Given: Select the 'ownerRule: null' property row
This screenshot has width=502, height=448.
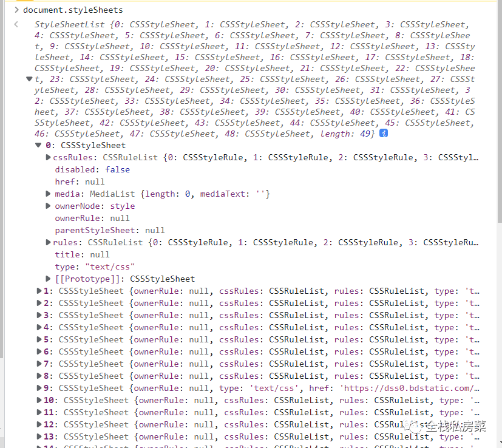Looking at the screenshot, I should 92,219.
